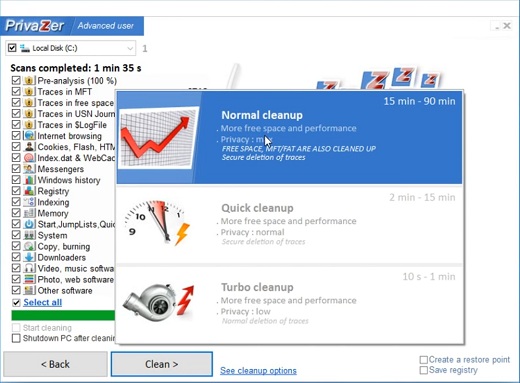Click the Traces in USN Journal icon
This screenshot has height=383, width=520.
[x=29, y=114]
